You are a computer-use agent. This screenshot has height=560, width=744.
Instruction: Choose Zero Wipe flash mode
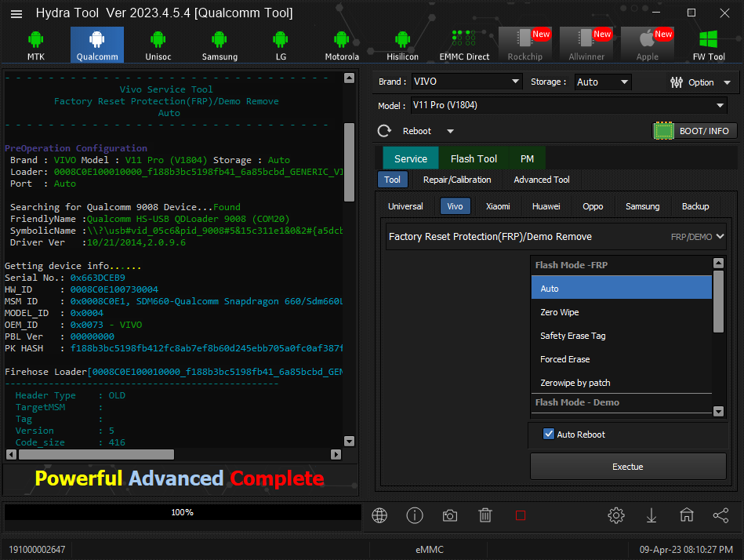tap(622, 312)
